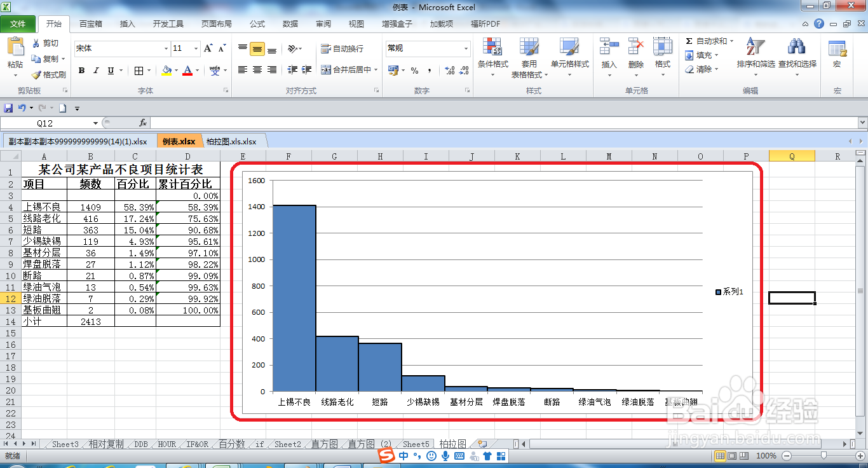Decrease font size with small A

222,48
